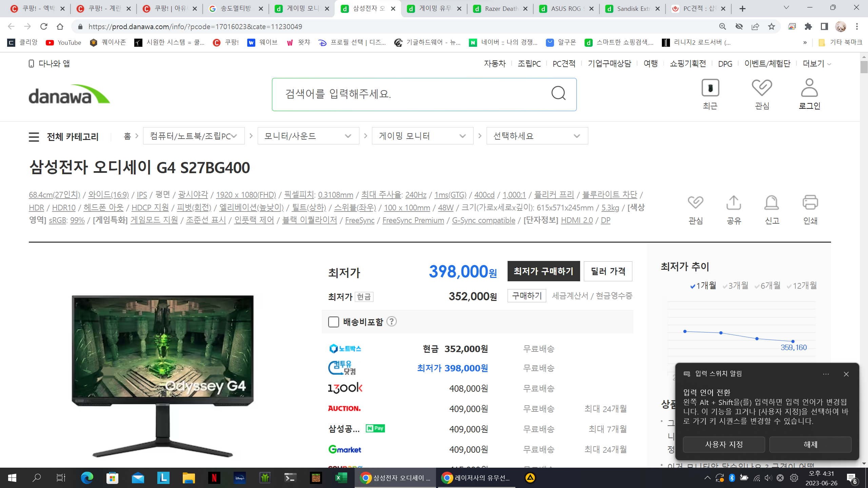
Task: Open Excel from the taskbar
Action: (341, 478)
